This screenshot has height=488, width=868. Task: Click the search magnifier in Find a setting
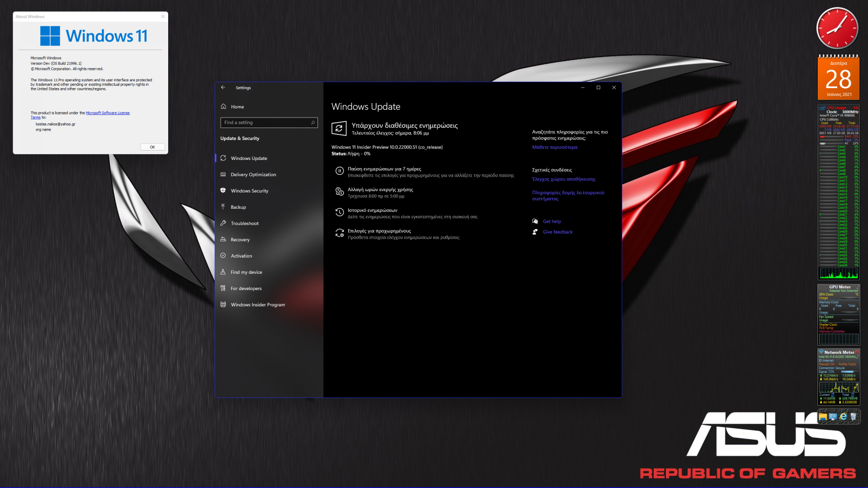(313, 122)
